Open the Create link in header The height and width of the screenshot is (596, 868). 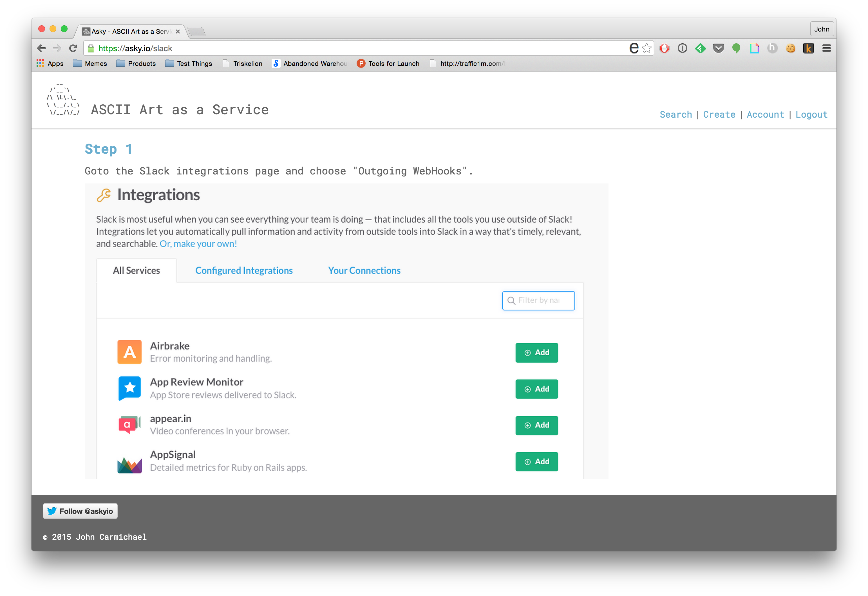(x=719, y=114)
